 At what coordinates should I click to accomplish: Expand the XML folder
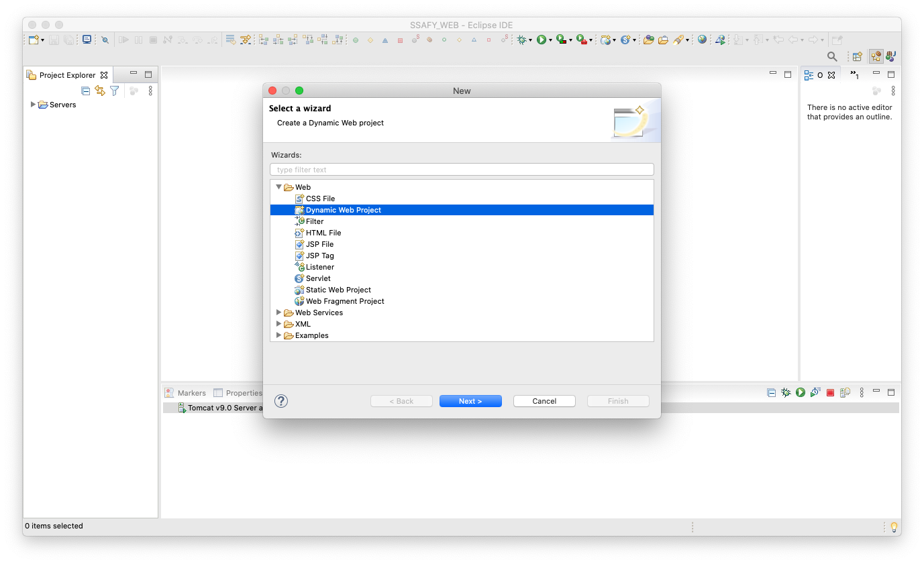(x=279, y=324)
